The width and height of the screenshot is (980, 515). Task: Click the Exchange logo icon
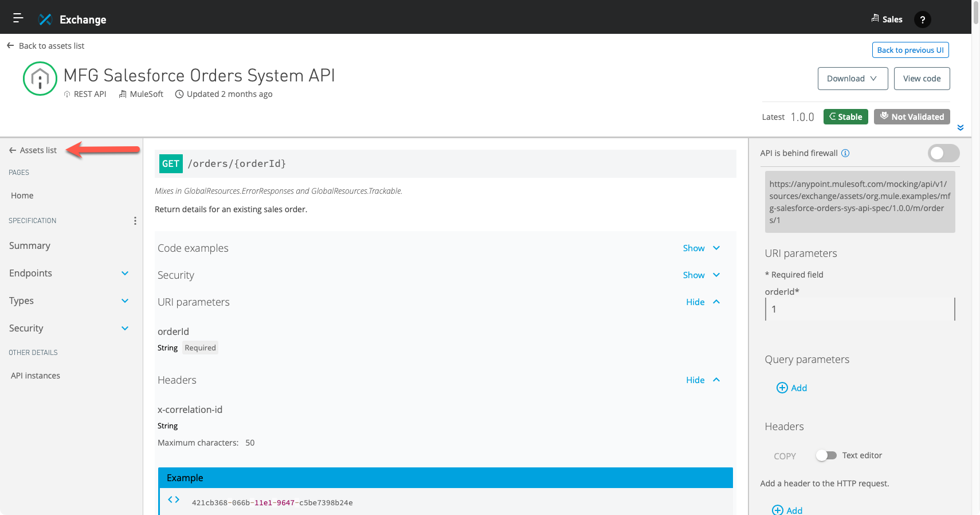(x=45, y=19)
